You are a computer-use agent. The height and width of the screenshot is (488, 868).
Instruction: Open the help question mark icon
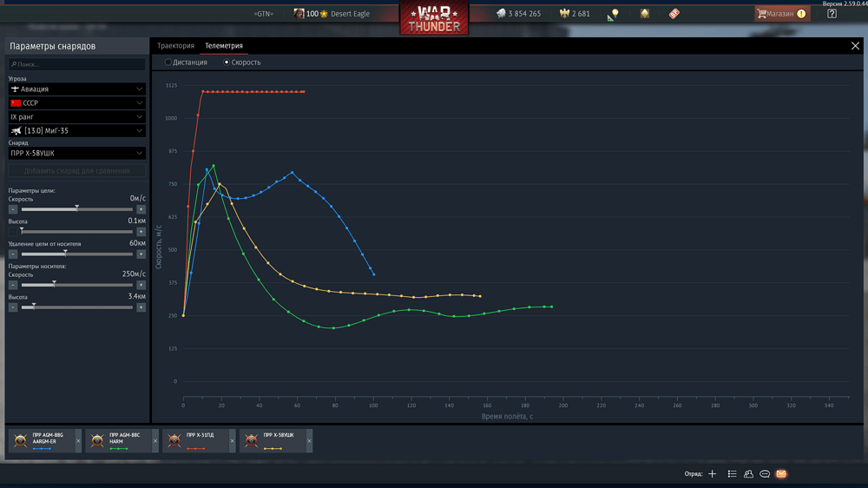click(832, 13)
